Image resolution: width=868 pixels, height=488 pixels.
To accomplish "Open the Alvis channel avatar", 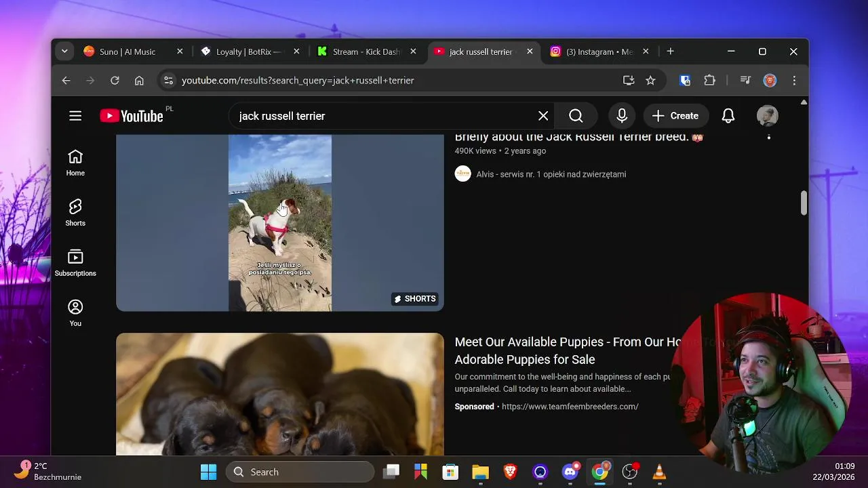I will click(462, 174).
